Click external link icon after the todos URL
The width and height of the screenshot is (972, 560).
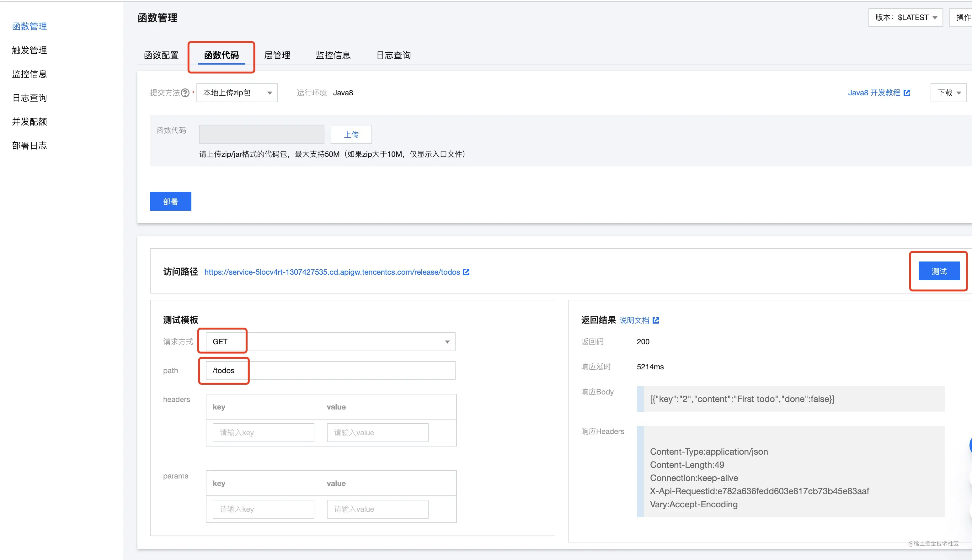(x=466, y=272)
